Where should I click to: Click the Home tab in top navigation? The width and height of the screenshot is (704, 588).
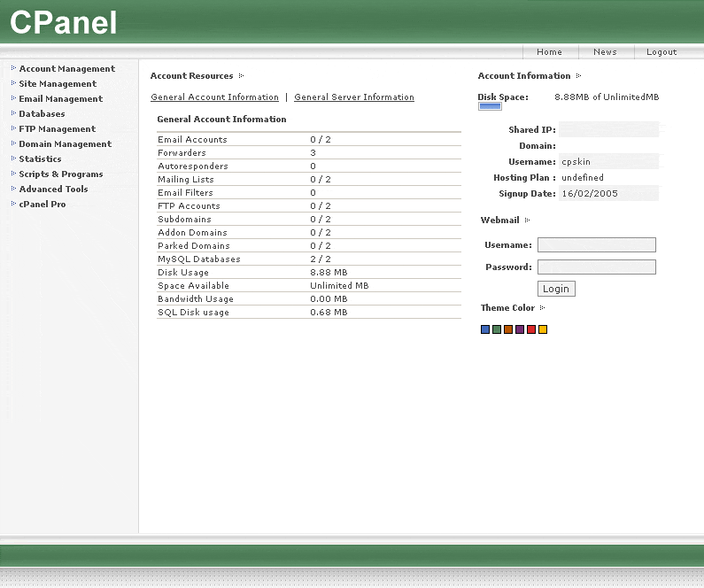click(x=549, y=52)
